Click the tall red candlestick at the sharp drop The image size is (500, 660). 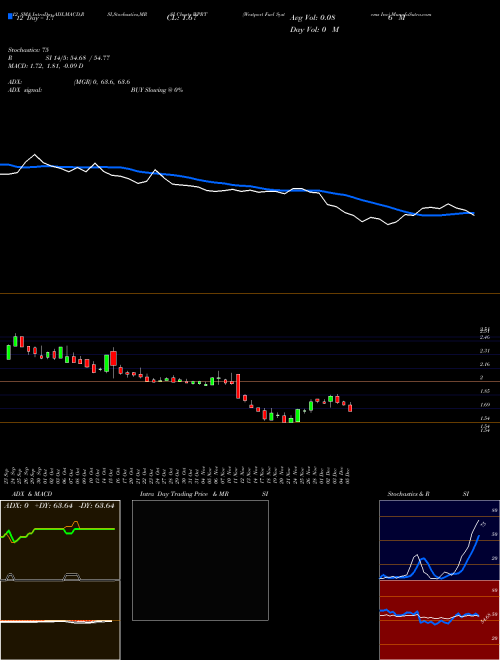click(238, 386)
